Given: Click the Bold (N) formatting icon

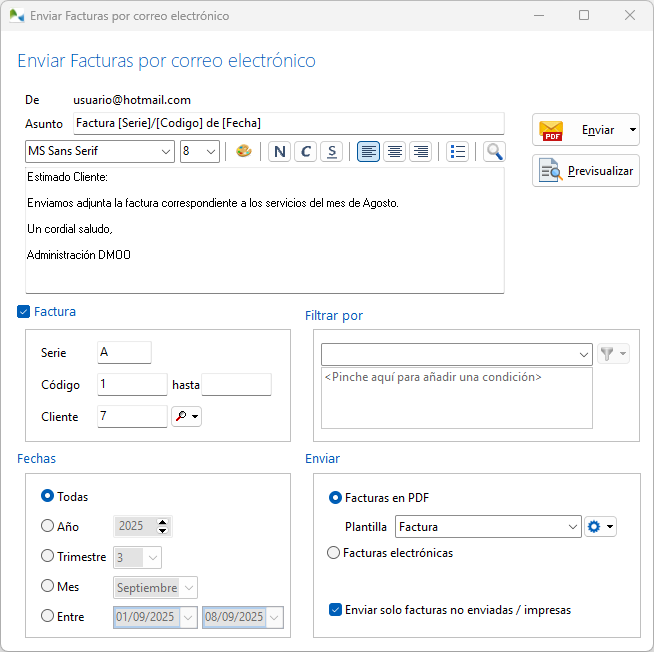Looking at the screenshot, I should point(280,152).
